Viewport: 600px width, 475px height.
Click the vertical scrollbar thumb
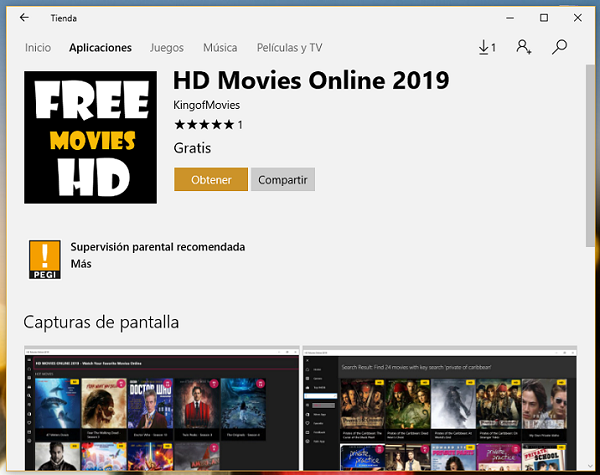click(590, 156)
